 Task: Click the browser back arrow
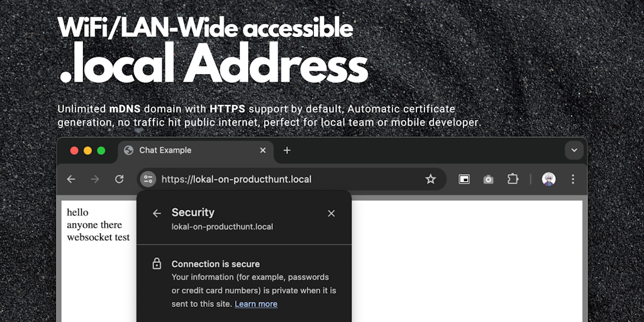coord(71,179)
